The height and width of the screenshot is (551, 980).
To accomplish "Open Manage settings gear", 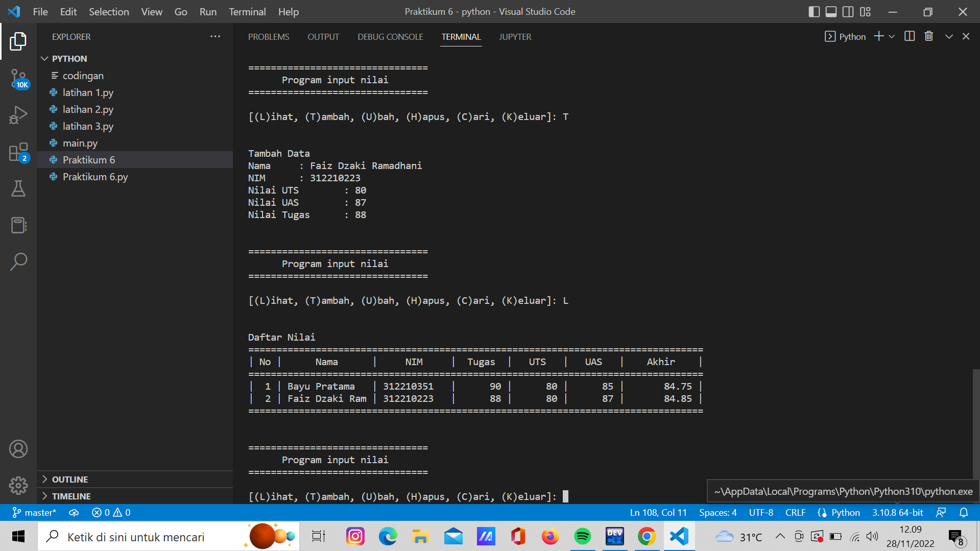I will pyautogui.click(x=18, y=486).
